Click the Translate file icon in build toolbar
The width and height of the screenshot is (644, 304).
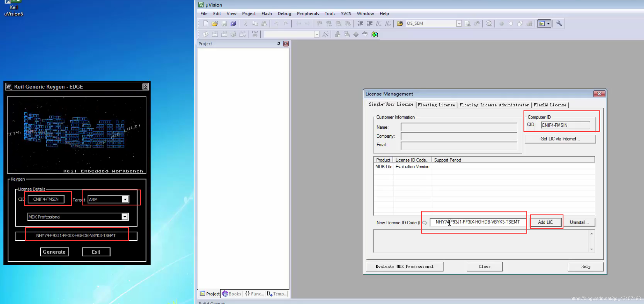point(205,34)
